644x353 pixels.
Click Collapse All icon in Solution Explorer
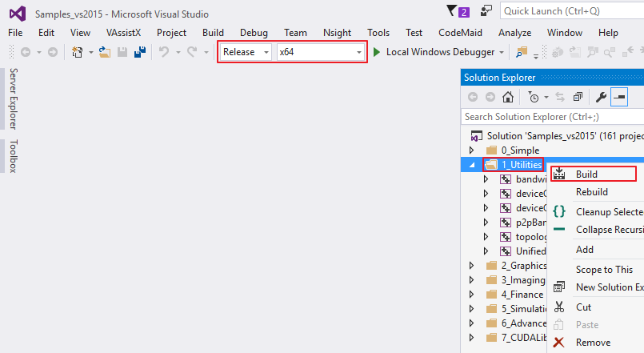[578, 97]
